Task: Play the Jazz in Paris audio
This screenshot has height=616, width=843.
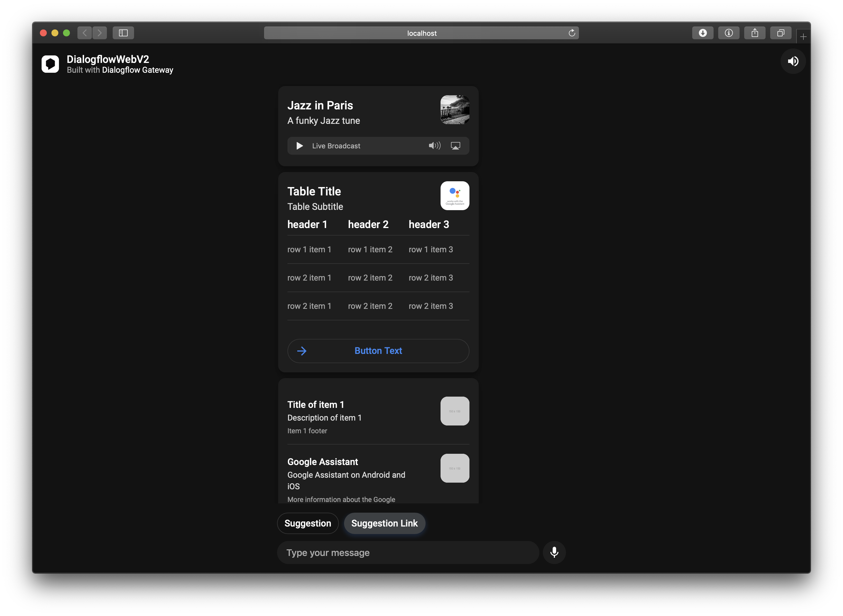Action: pyautogui.click(x=299, y=146)
